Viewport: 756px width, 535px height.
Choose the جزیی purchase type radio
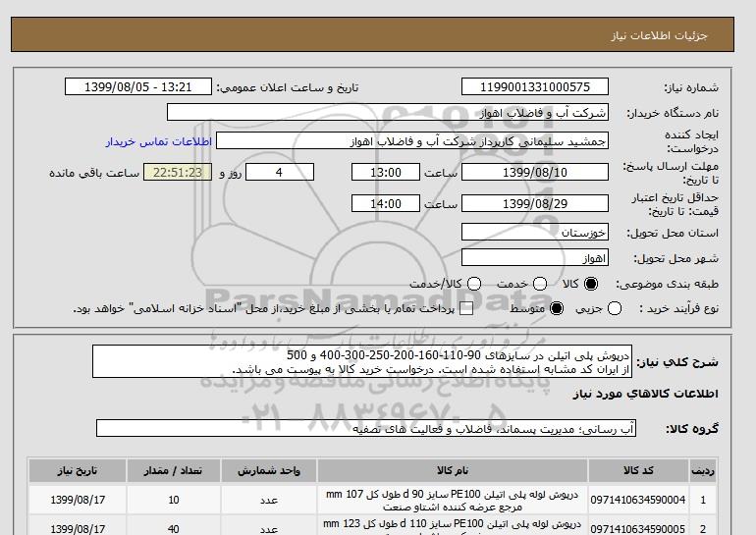(x=615, y=308)
